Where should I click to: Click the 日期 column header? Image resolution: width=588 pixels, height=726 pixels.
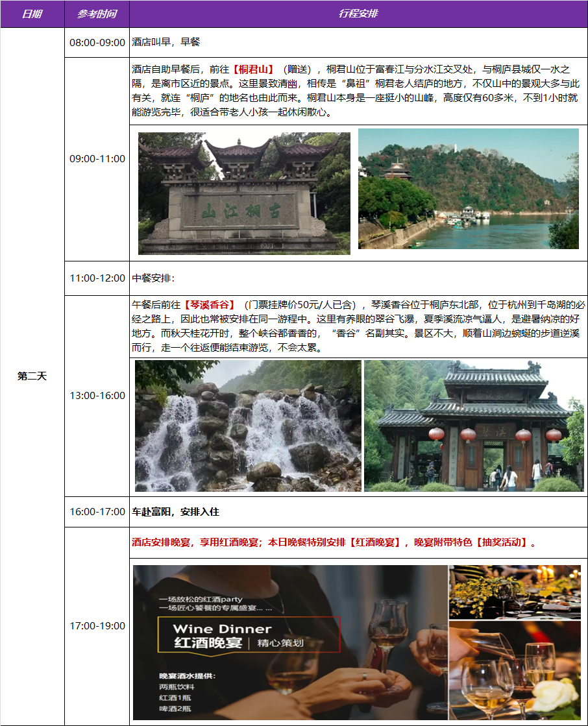click(x=32, y=14)
